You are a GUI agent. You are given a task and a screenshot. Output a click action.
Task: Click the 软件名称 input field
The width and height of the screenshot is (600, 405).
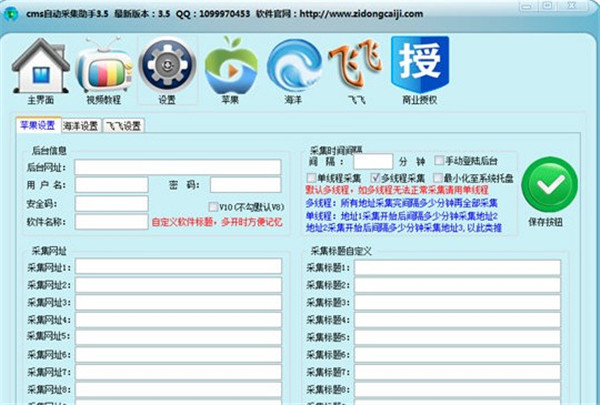click(x=112, y=222)
